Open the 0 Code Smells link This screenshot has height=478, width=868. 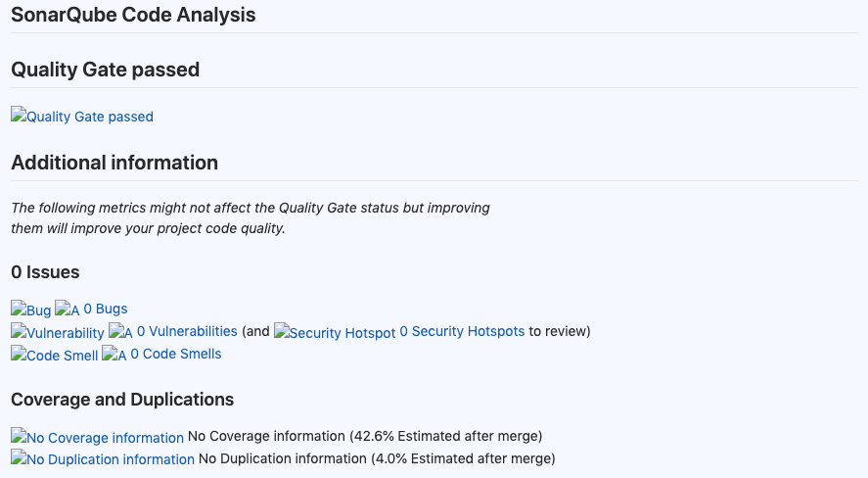pyautogui.click(x=176, y=354)
